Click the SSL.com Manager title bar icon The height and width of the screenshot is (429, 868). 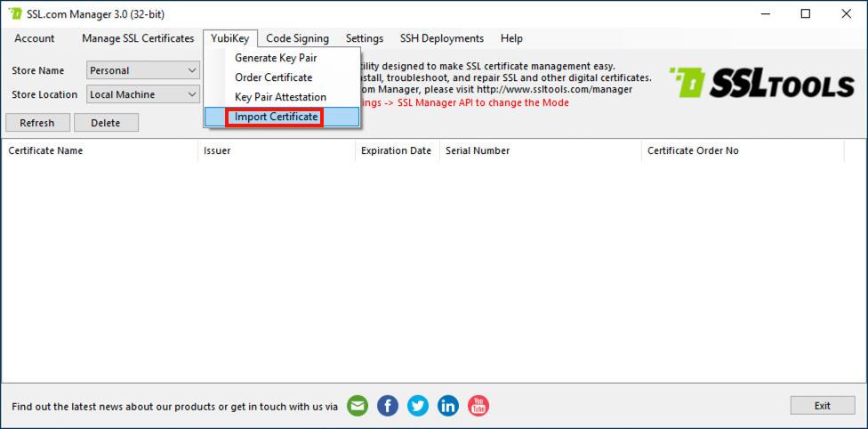(x=15, y=14)
